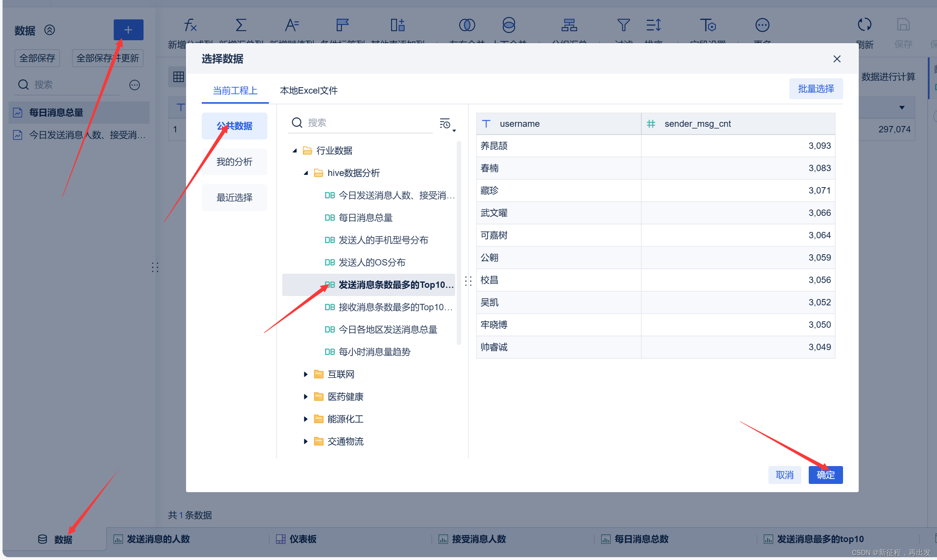Select the 公共数据 category
The width and height of the screenshot is (937, 560).
point(235,126)
